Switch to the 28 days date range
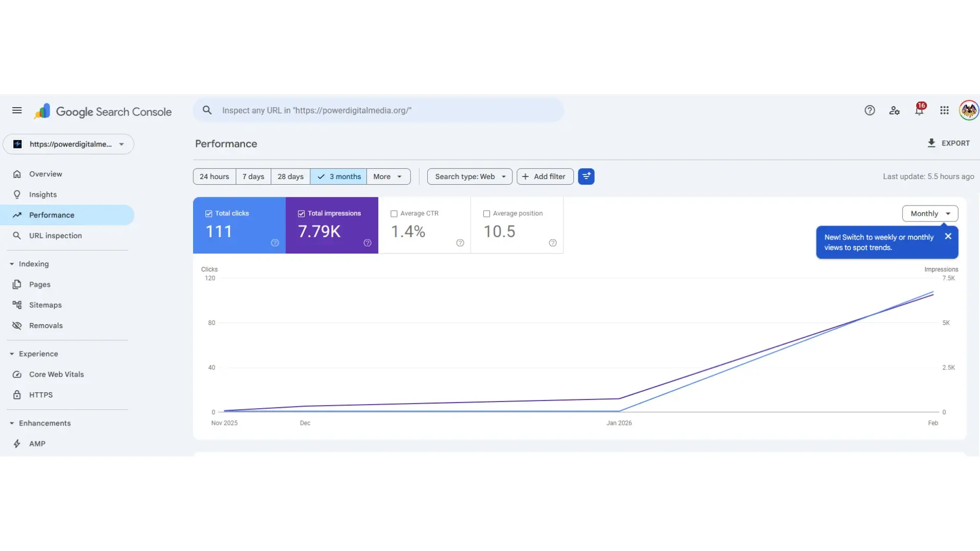This screenshot has height=551, width=980. coord(289,176)
